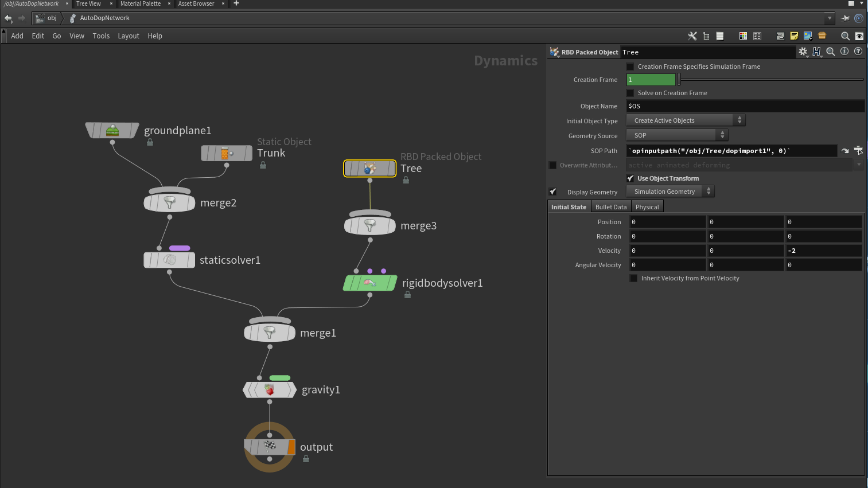Screen dimensions: 868x488
Task: Open the pane options arrow at top right
Action: coord(862,3)
